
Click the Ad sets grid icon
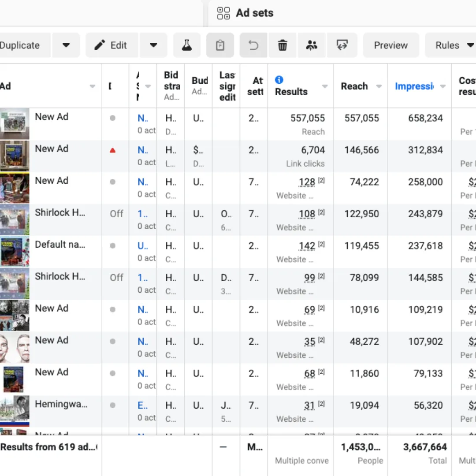pos(223,13)
